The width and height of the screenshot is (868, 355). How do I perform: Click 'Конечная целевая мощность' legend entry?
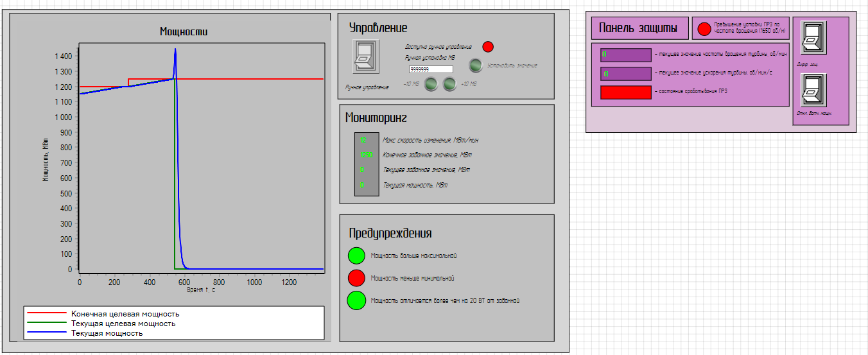[125, 314]
